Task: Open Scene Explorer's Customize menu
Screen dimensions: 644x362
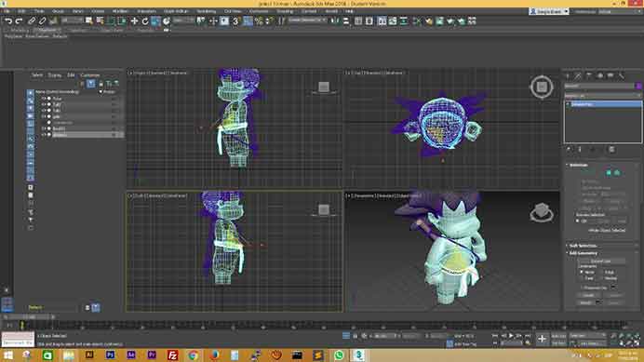Action: (x=90, y=75)
